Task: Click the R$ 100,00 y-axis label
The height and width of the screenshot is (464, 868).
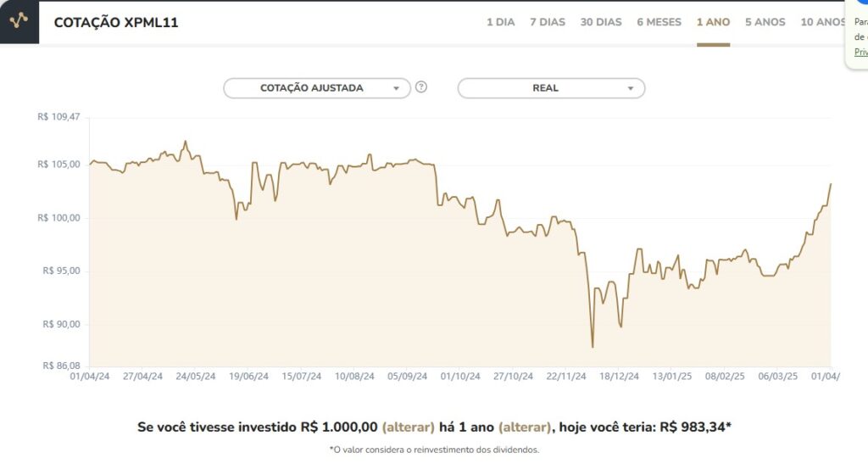Action: pos(58,218)
